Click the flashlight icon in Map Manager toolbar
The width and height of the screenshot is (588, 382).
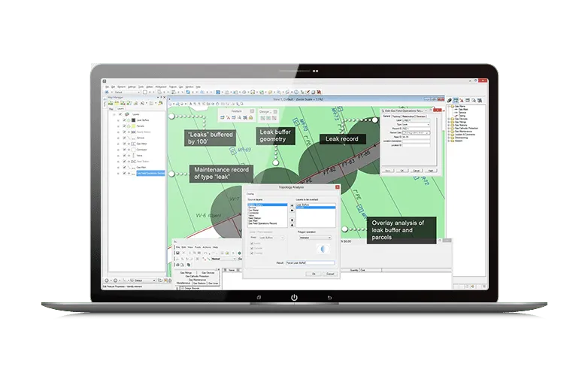click(160, 103)
